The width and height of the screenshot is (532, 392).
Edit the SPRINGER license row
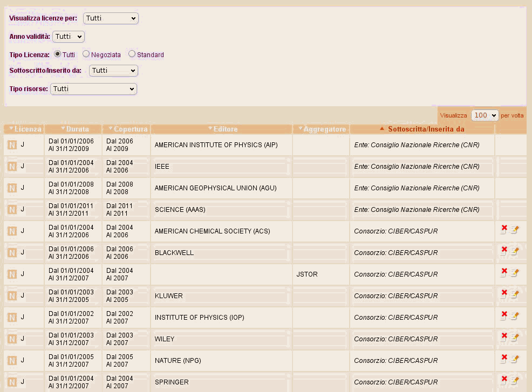click(x=515, y=381)
